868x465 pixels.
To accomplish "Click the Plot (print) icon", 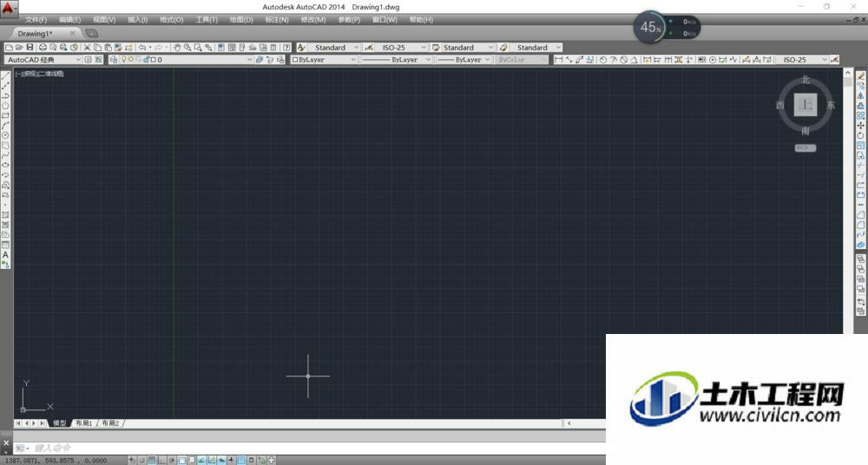I will [43, 48].
